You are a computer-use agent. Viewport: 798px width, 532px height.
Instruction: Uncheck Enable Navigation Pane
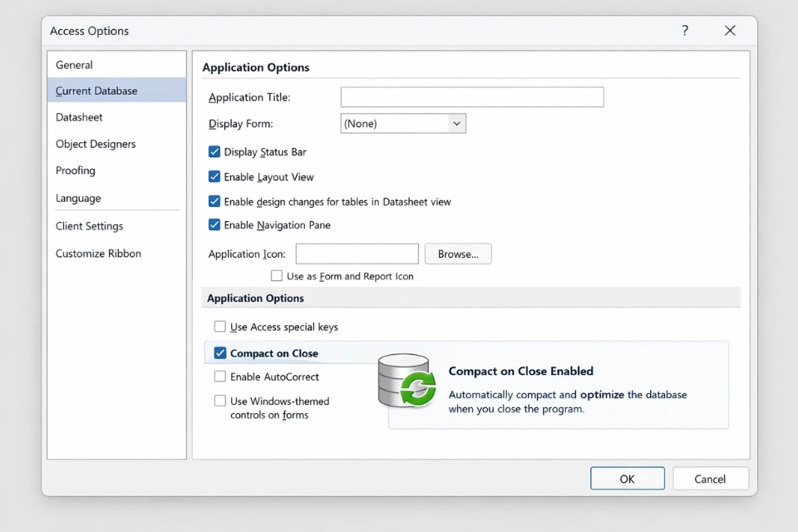[x=214, y=225]
